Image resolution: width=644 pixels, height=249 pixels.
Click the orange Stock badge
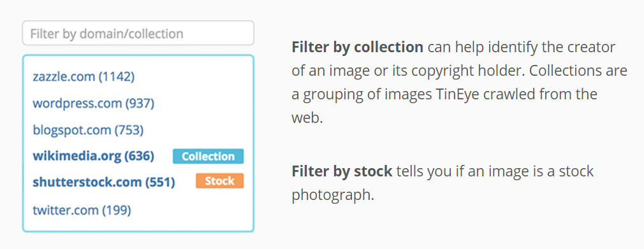220,181
